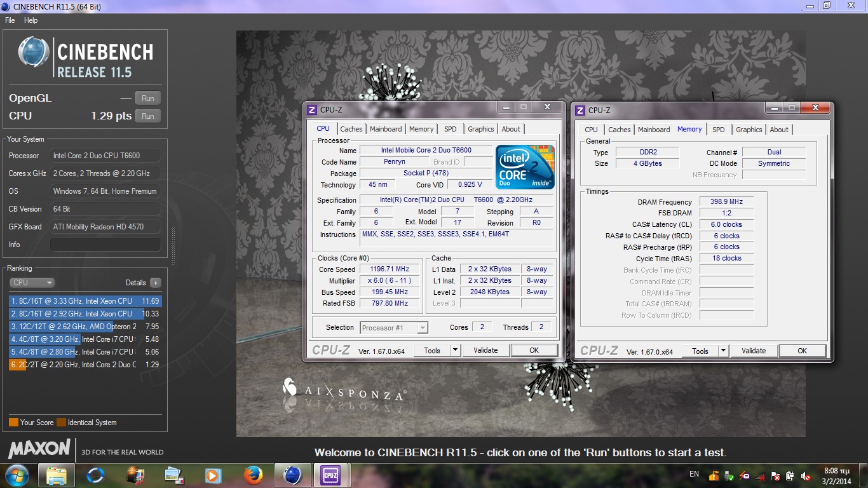Open the Cinebench Help menu
The height and width of the screenshot is (488, 868).
[31, 20]
